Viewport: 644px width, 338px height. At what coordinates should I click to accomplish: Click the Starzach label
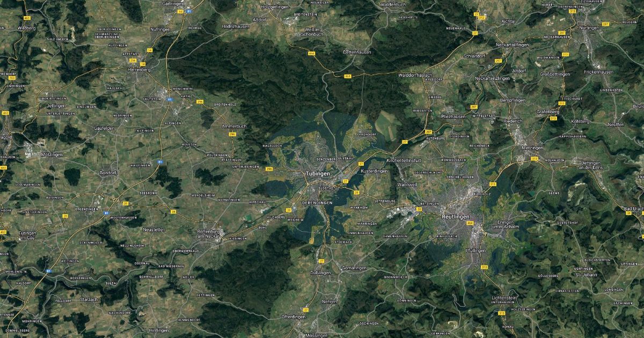(88, 299)
